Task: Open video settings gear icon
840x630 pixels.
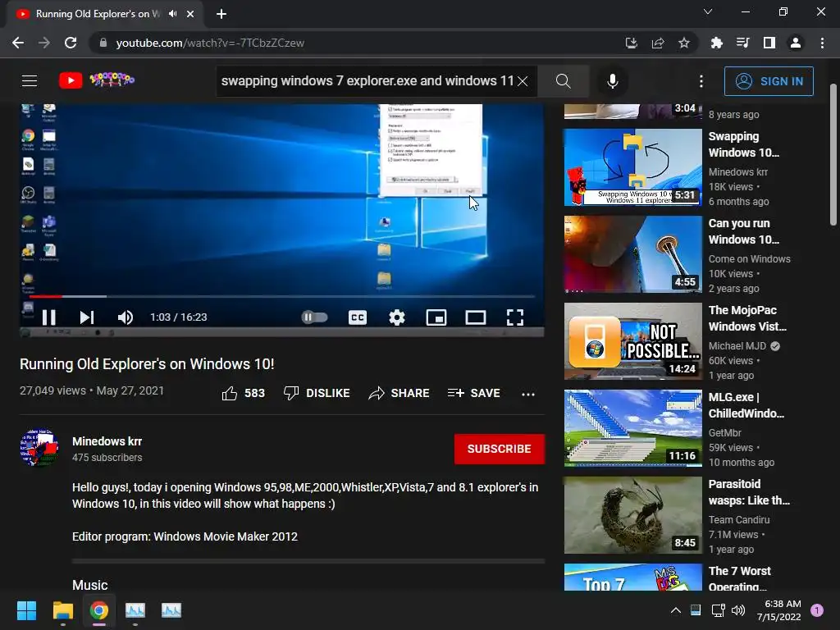Action: click(397, 317)
